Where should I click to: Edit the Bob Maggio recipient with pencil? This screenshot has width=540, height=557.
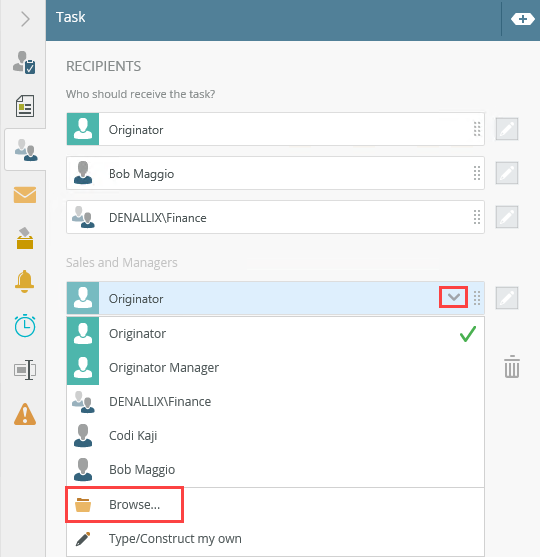coord(507,173)
